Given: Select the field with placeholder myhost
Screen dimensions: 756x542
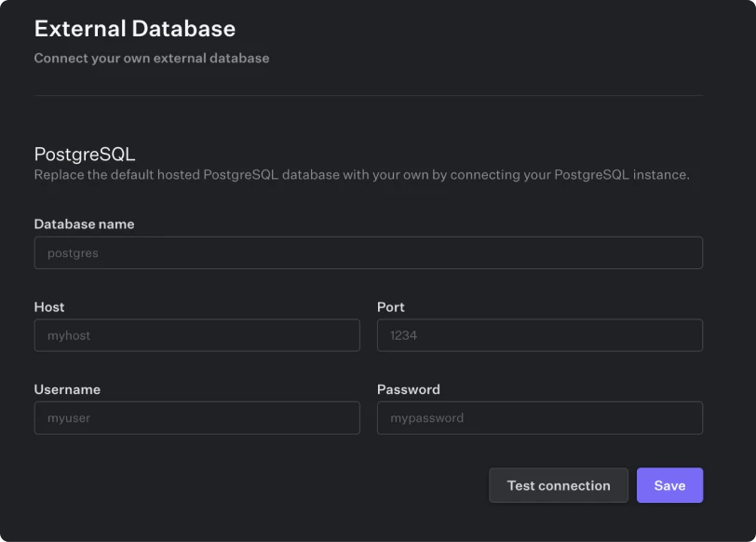Looking at the screenshot, I should pyautogui.click(x=196, y=335).
